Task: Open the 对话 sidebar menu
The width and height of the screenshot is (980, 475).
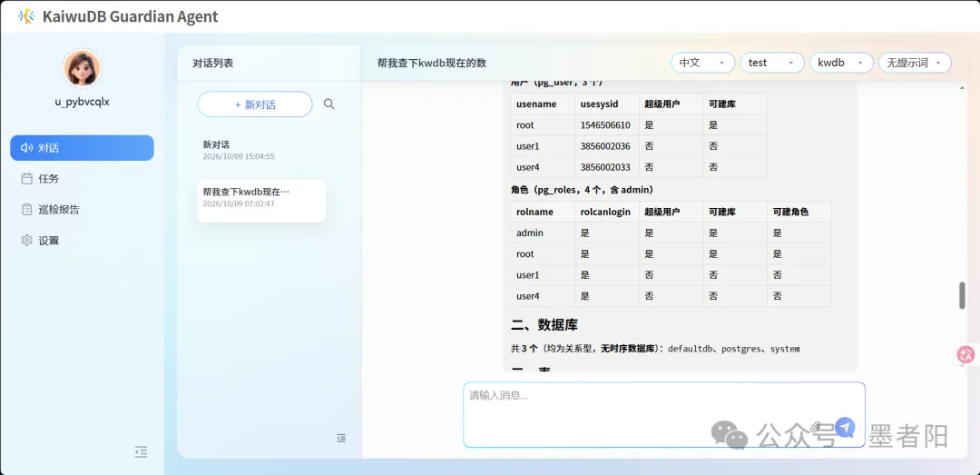Action: pyautogui.click(x=82, y=148)
